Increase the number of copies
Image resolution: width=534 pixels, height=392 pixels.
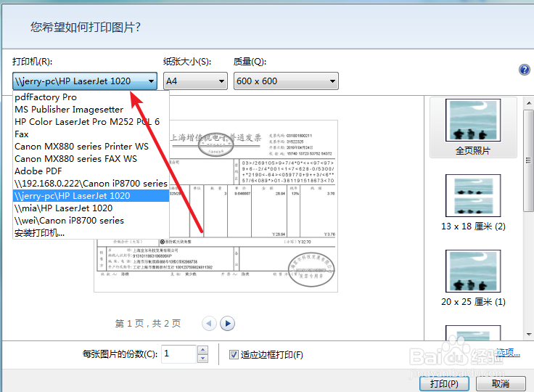point(203,350)
